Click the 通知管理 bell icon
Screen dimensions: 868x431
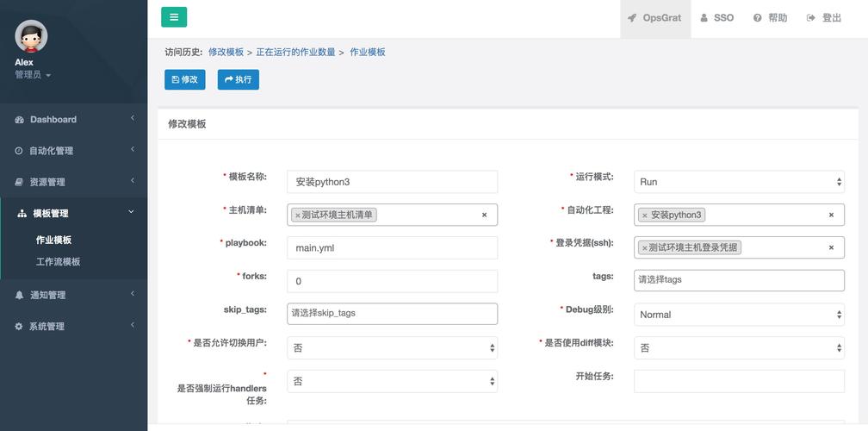tap(19, 296)
